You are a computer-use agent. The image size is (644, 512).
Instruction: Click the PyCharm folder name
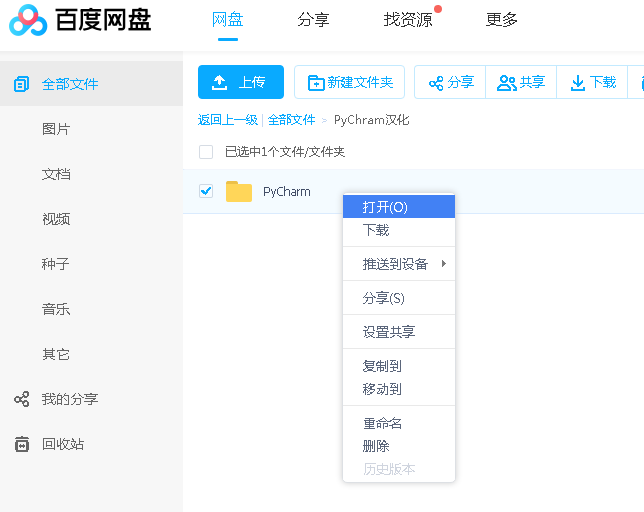(x=287, y=192)
